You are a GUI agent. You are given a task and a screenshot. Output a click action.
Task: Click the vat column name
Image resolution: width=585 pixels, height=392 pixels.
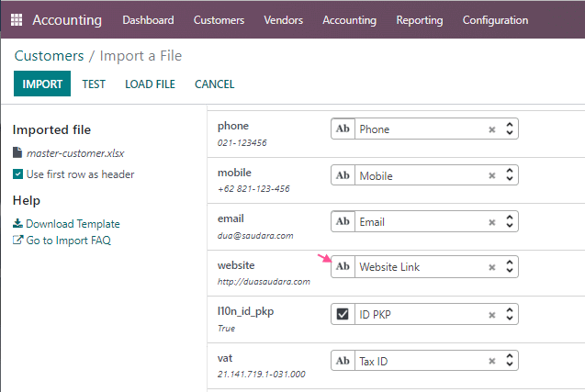tap(225, 358)
